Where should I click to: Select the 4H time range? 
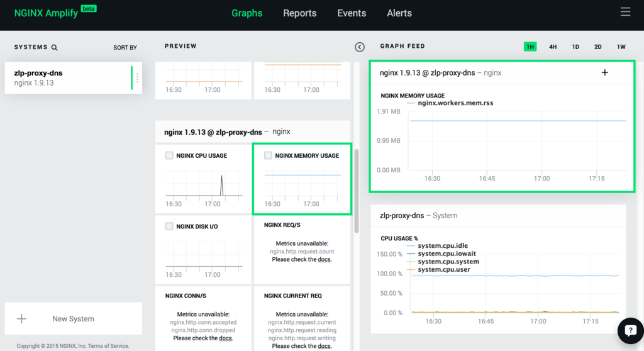coord(553,47)
